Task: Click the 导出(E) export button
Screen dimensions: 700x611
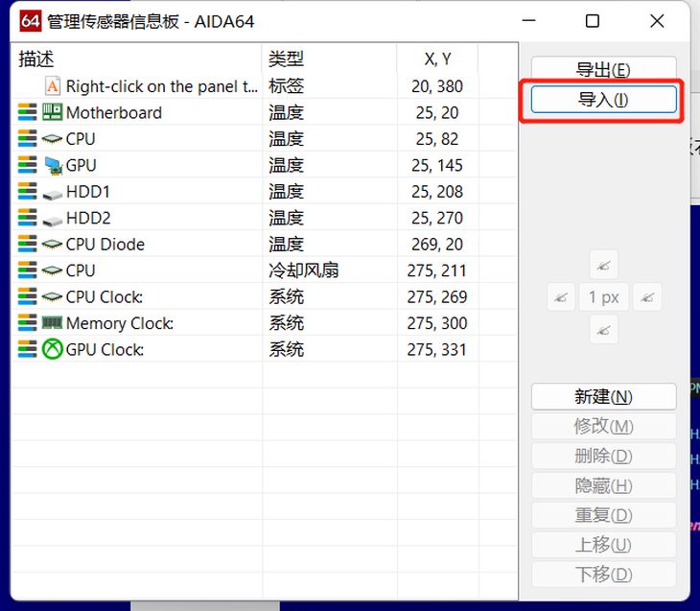Action: pyautogui.click(x=603, y=70)
